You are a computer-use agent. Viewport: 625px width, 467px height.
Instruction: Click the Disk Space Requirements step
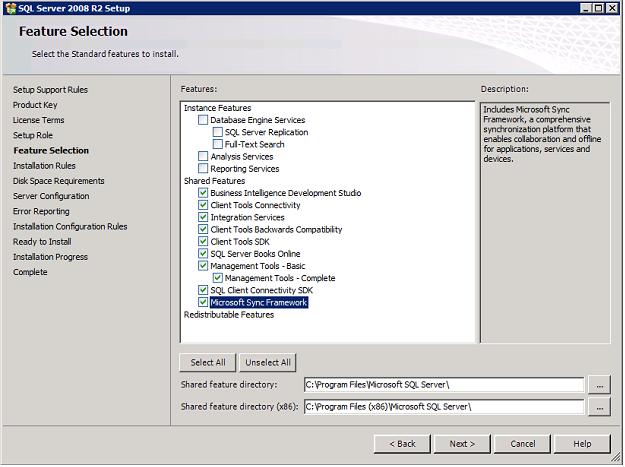pos(59,181)
